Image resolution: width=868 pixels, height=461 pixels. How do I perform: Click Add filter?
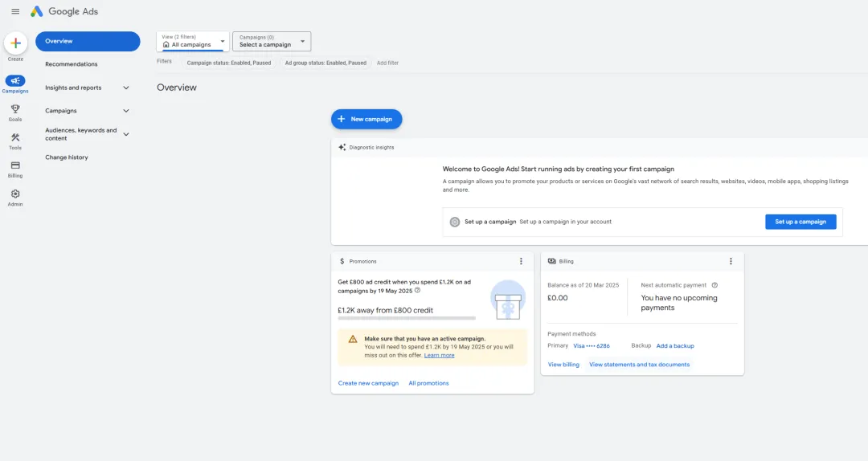coord(387,63)
